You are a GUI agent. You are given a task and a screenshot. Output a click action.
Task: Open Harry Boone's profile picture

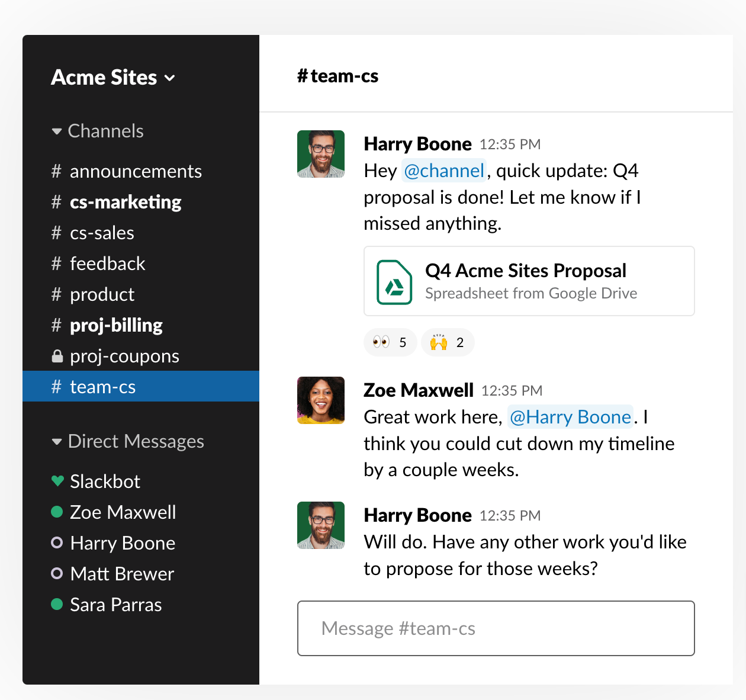[320, 154]
